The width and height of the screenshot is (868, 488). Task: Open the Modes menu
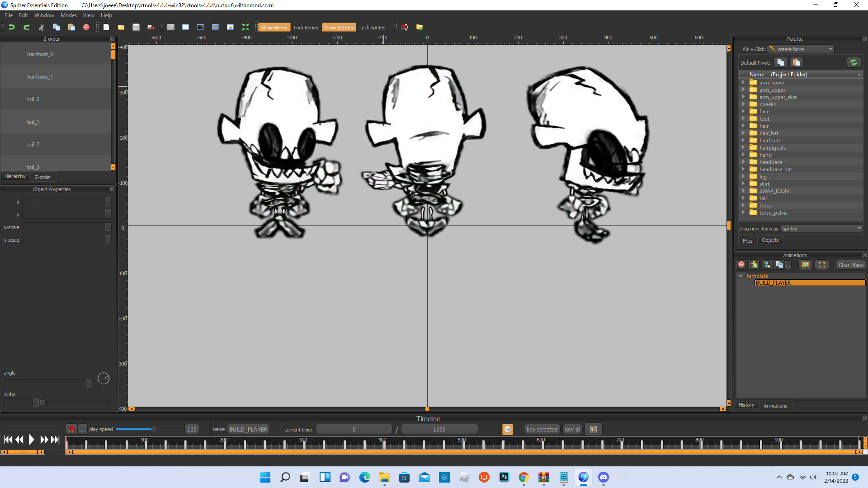coord(69,15)
